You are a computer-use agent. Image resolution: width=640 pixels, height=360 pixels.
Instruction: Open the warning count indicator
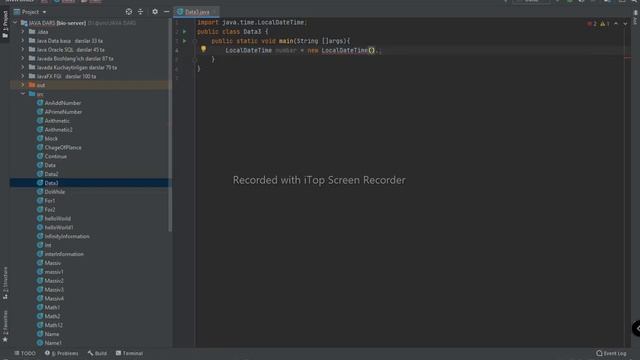click(605, 24)
